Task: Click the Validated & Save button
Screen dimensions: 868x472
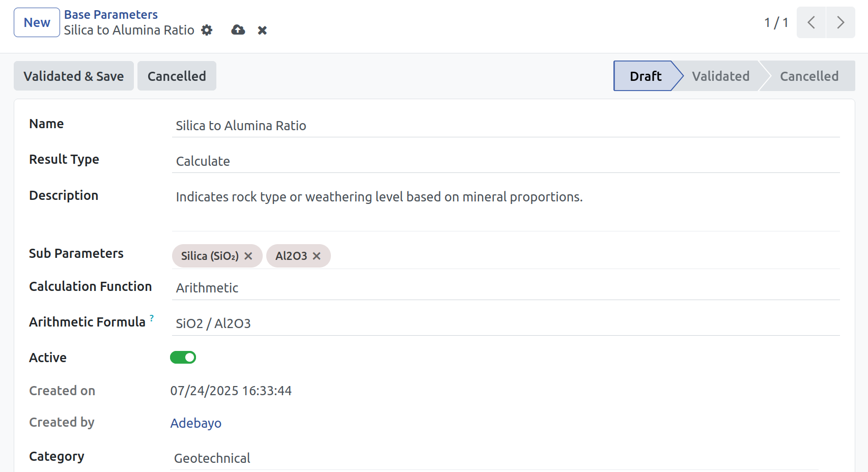Action: click(74, 76)
